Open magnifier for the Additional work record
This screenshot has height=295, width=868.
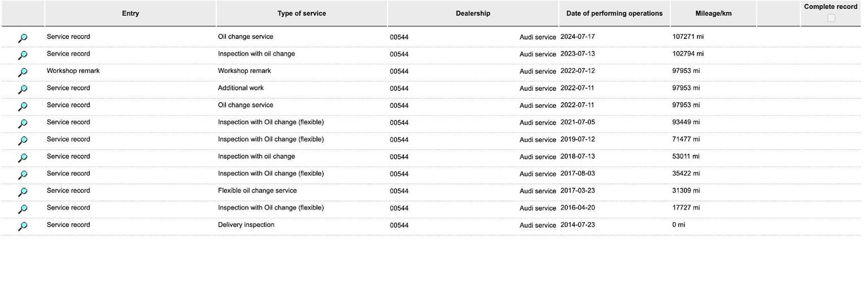[23, 89]
